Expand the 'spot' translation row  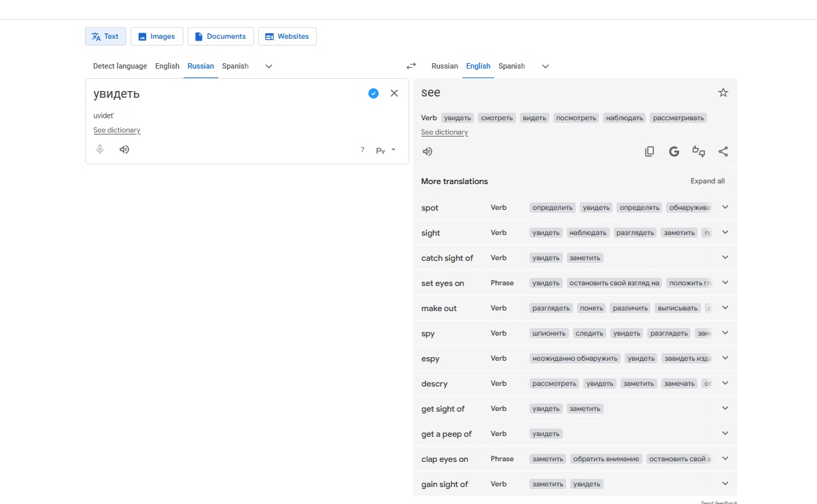pyautogui.click(x=725, y=207)
